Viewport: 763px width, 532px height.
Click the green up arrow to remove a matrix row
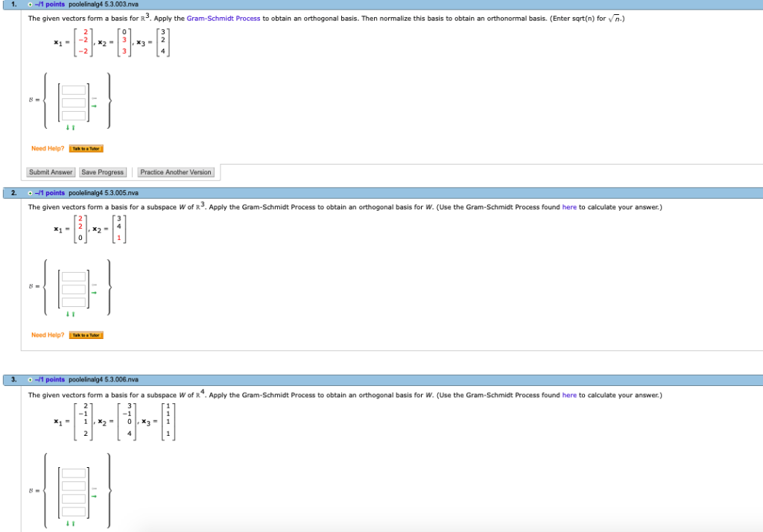[x=73, y=127]
